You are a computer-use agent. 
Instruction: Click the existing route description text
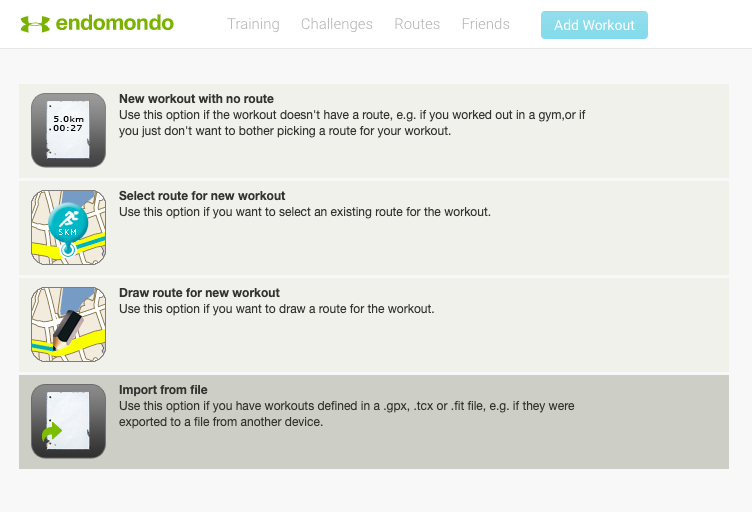(x=304, y=212)
